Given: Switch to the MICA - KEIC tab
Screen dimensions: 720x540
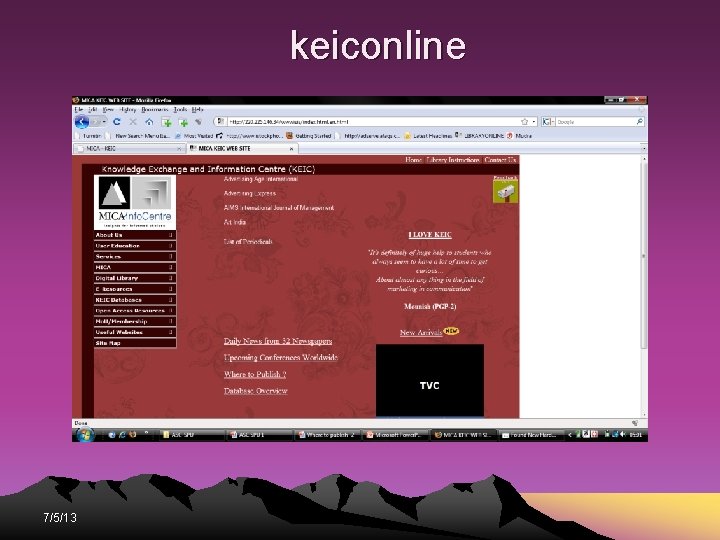Looking at the screenshot, I should (129, 149).
